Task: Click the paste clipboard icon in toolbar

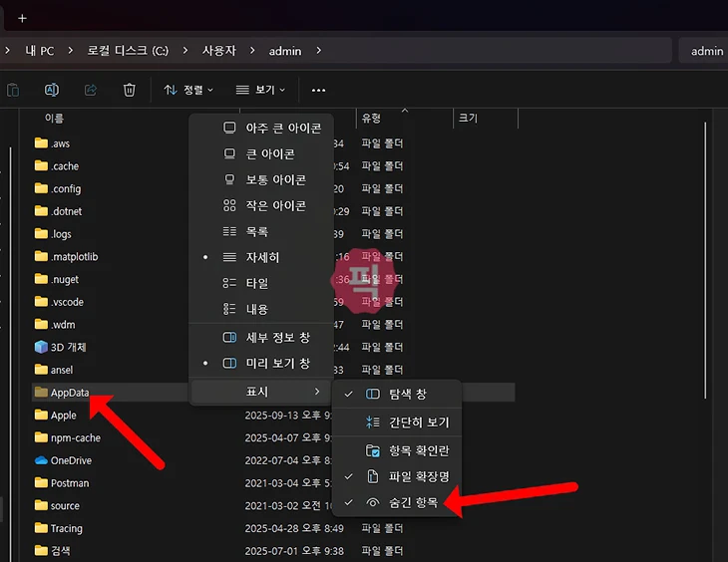Action: click(13, 90)
